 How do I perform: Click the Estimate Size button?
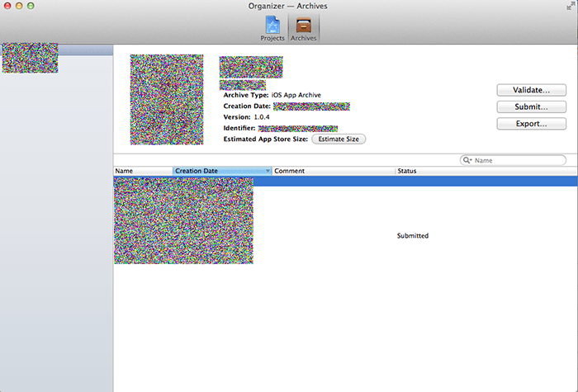pos(339,139)
